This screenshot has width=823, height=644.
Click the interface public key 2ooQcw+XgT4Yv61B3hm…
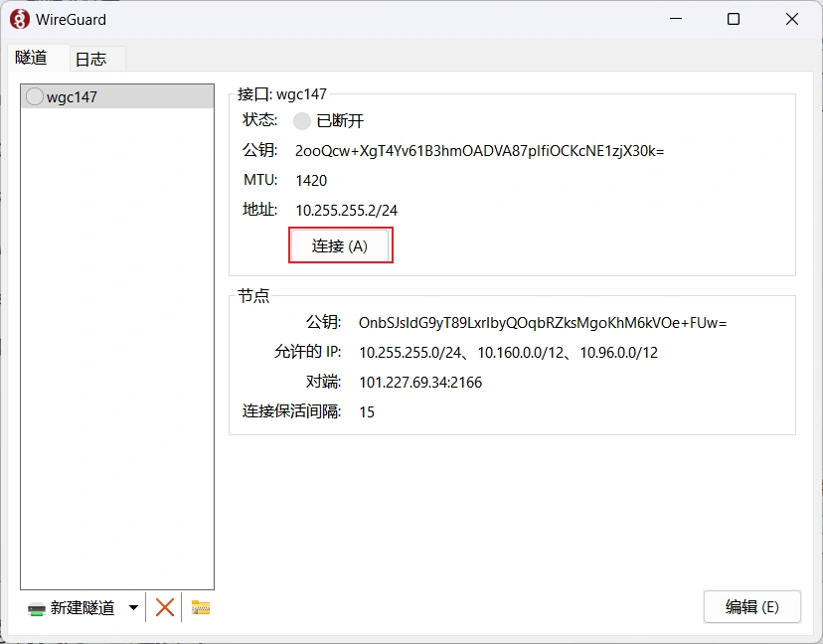479,151
